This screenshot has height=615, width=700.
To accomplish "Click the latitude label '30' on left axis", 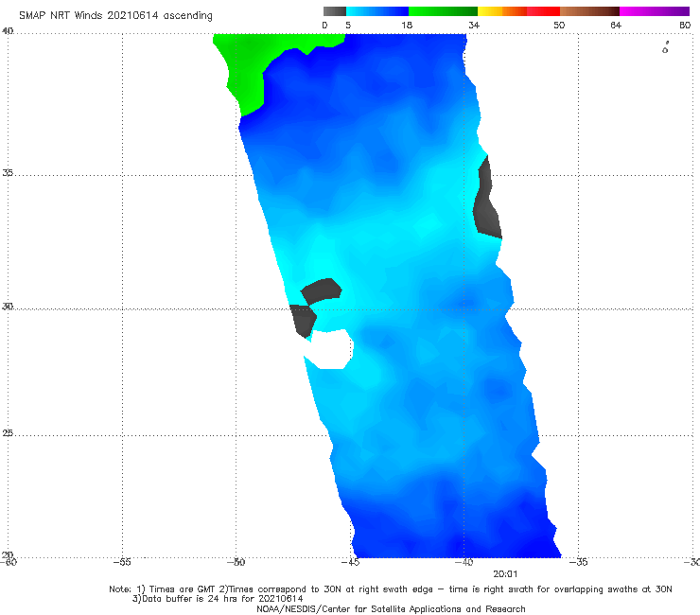I will (8, 307).
